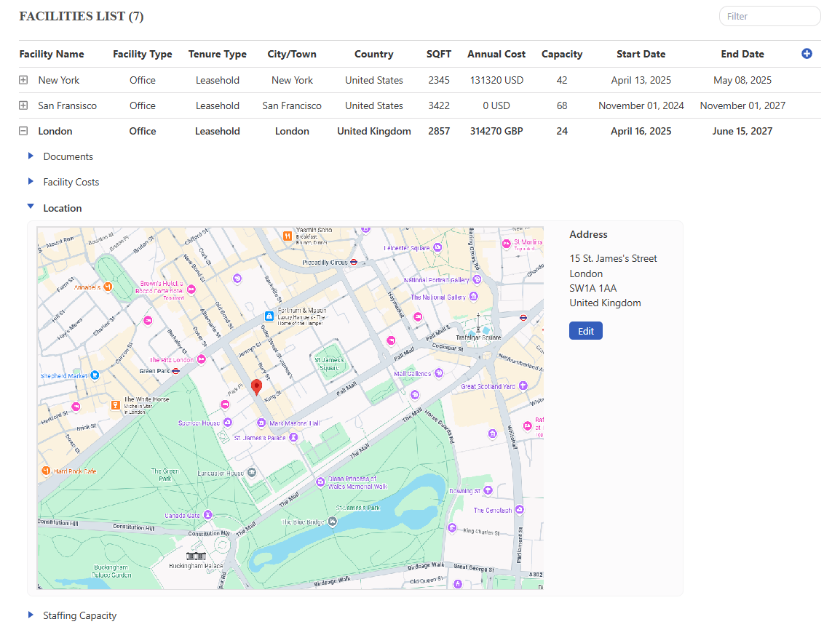Click Buckingham Palace landmark icon on map

click(196, 556)
